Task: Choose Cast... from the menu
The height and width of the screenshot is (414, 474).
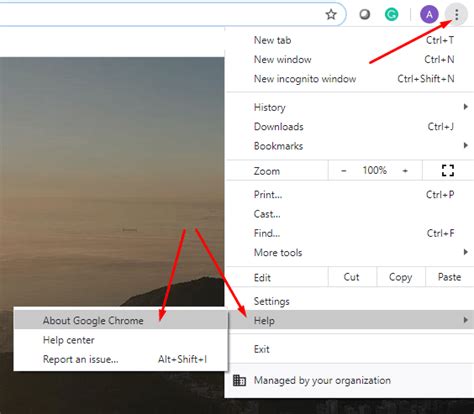Action: 350,214
